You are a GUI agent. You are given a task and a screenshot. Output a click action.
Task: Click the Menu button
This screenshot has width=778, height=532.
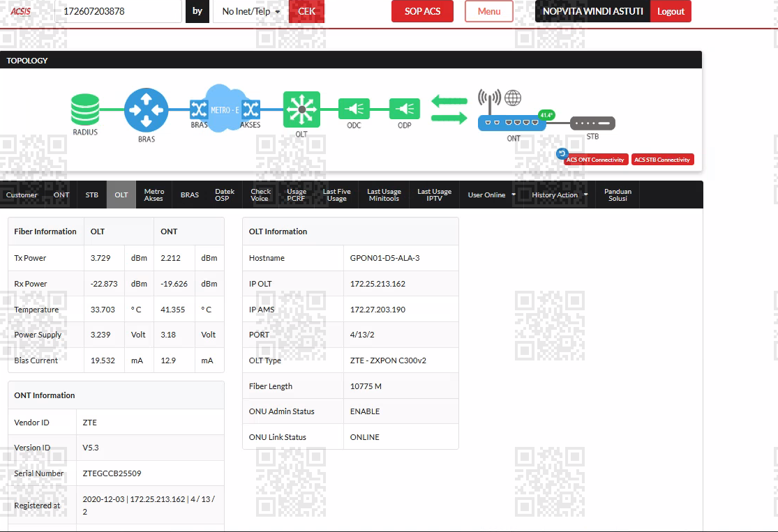tap(488, 11)
